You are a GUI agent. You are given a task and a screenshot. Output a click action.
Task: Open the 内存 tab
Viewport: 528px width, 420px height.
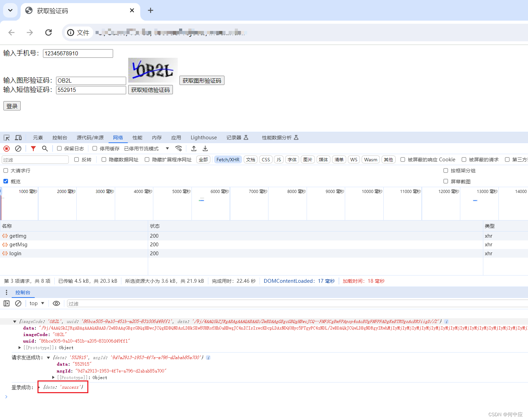[x=157, y=138]
